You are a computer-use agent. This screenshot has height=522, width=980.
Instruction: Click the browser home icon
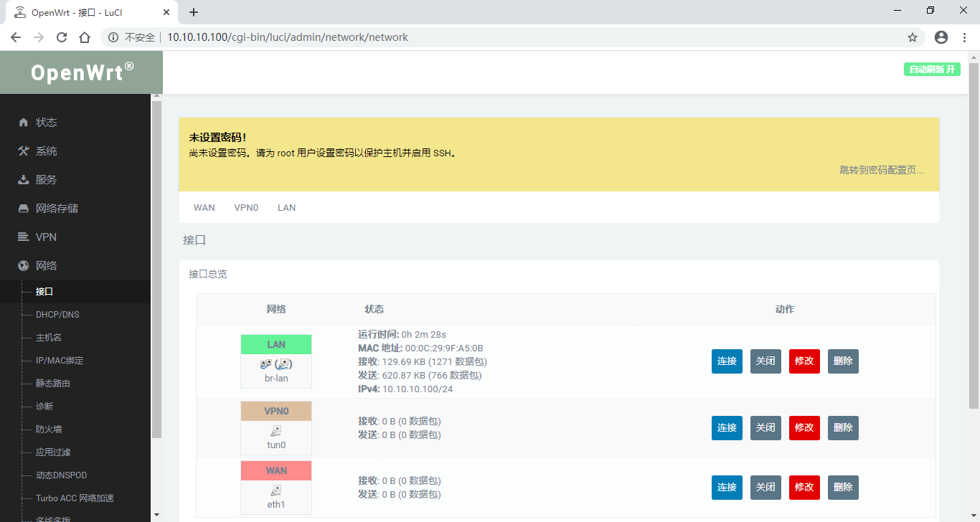85,37
